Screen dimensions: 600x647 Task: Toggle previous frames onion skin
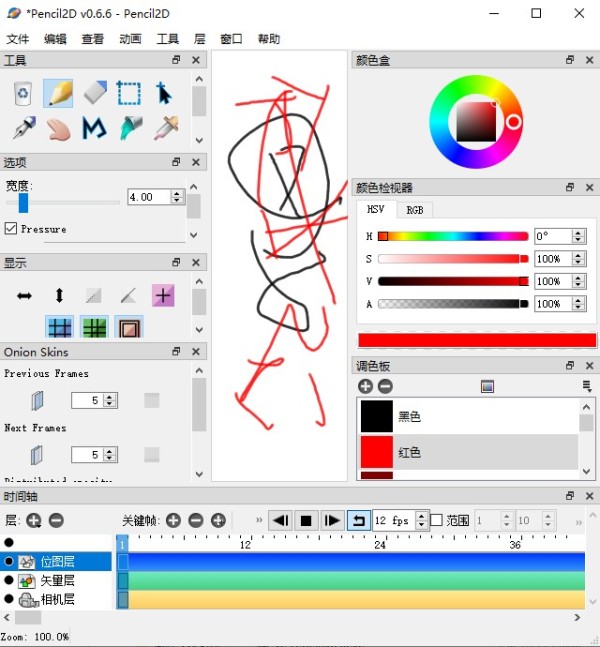tap(37, 400)
